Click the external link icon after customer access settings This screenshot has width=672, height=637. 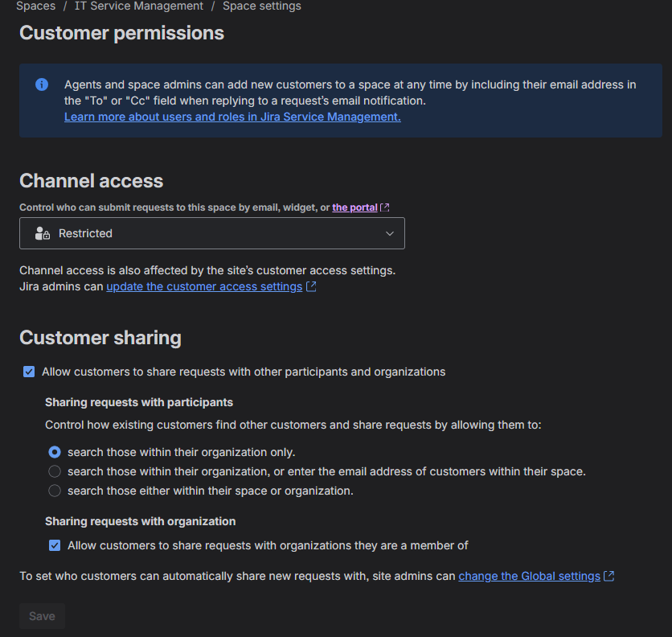pos(311,286)
